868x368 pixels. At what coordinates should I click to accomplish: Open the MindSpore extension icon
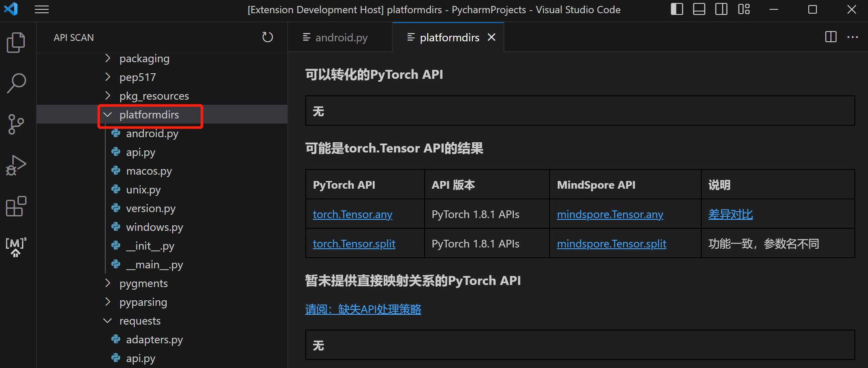16,247
